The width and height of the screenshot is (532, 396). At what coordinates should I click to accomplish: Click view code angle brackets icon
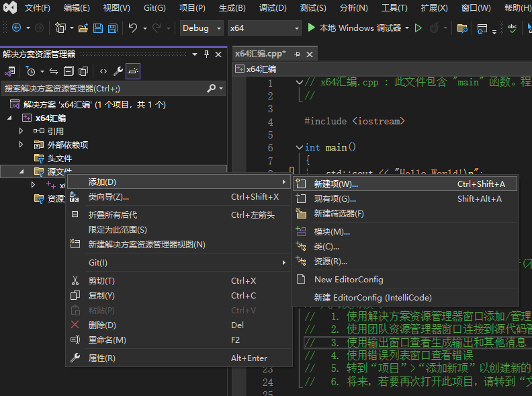coord(103,71)
